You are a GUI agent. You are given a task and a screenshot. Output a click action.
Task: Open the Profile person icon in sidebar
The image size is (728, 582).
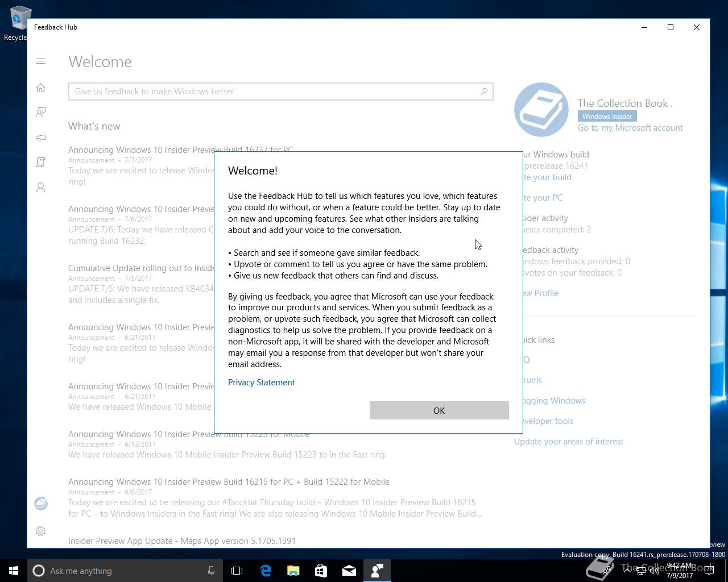pos(40,188)
